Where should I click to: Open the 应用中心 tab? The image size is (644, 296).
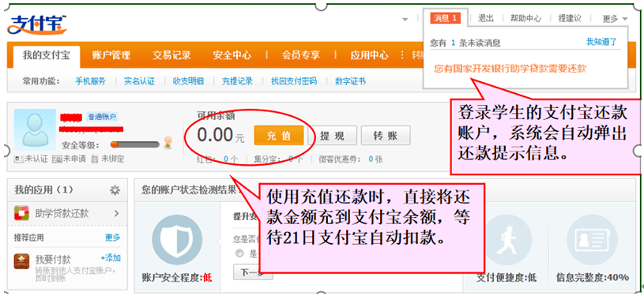coord(369,55)
